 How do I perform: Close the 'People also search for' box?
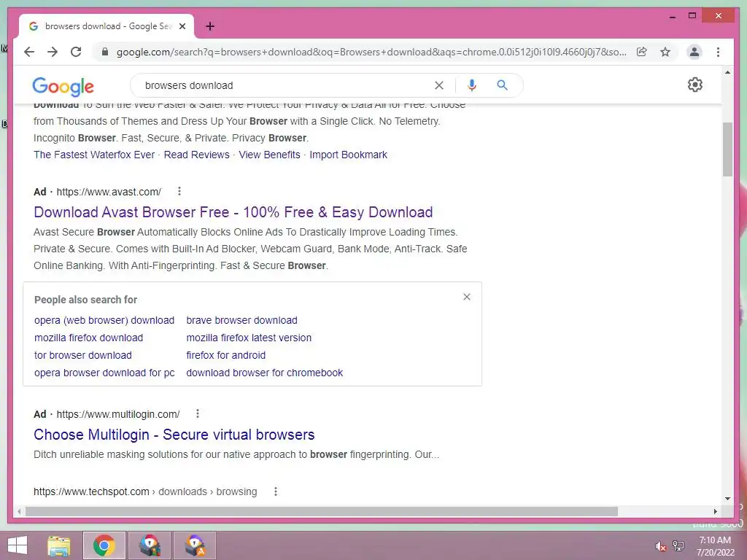(467, 297)
